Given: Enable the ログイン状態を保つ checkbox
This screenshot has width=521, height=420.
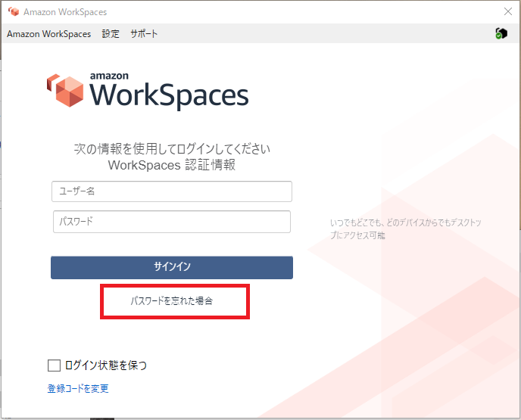Looking at the screenshot, I should click(55, 366).
